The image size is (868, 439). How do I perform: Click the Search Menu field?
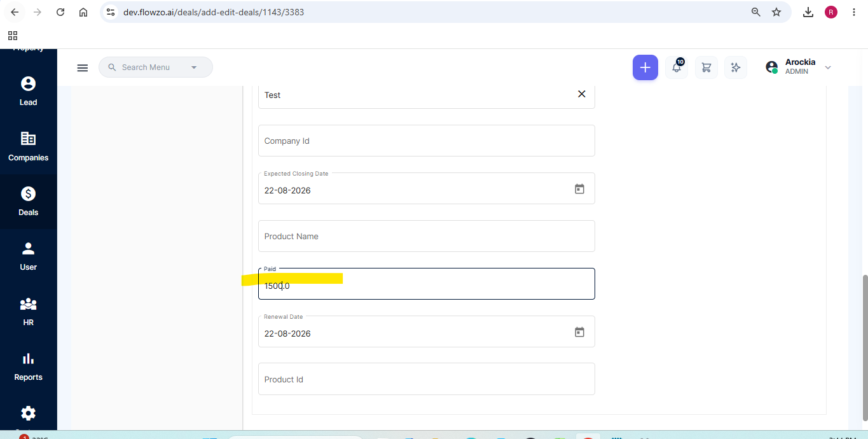coord(156,67)
